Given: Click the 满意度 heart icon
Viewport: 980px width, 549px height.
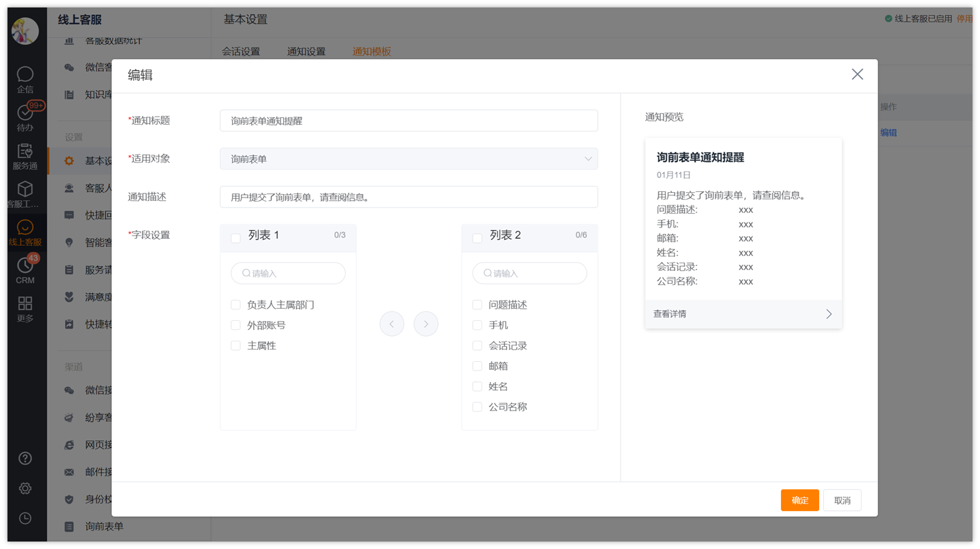Looking at the screenshot, I should pos(69,297).
